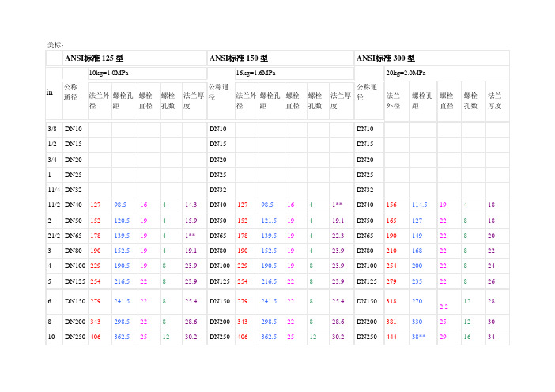Screen dimensions: 555x392
Task: Click the "34" flange thickness in the DN250 row
Action: tap(491, 337)
